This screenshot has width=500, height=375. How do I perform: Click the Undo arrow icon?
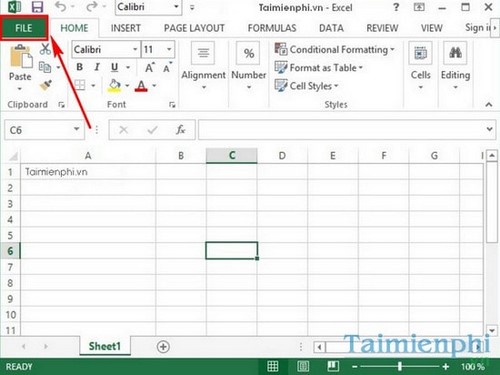[61, 7]
